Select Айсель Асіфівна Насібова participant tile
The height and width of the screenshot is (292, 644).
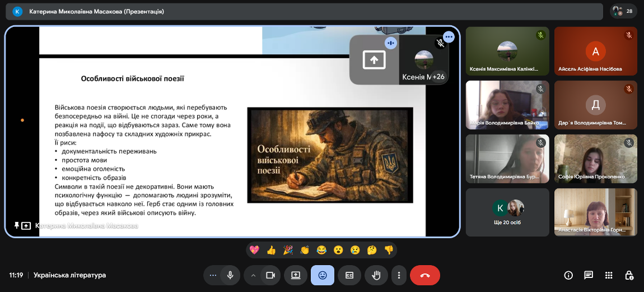coord(595,52)
